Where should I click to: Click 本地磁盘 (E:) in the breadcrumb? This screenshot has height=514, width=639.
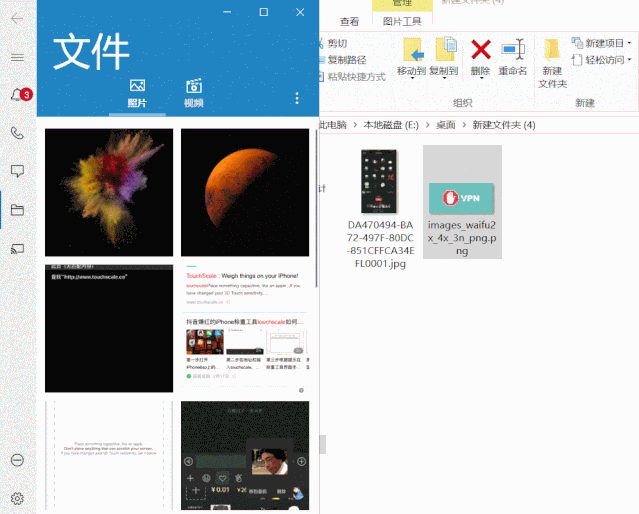391,125
